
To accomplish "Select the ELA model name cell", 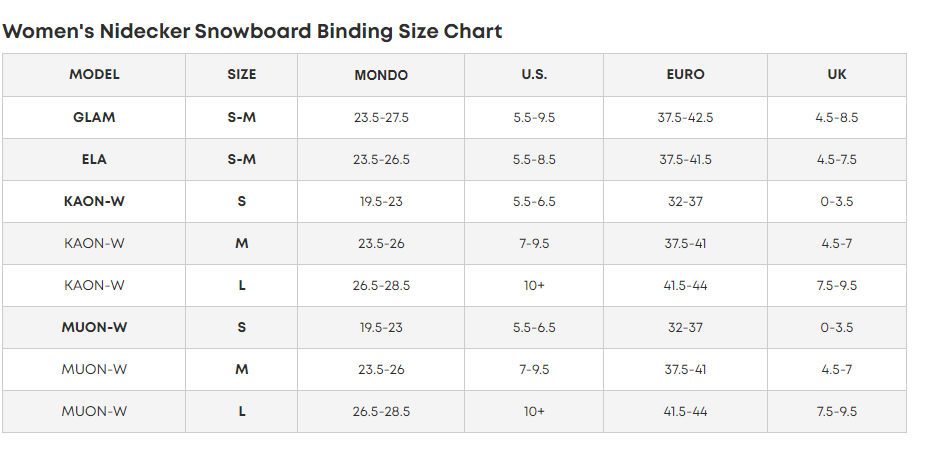I will (x=94, y=159).
